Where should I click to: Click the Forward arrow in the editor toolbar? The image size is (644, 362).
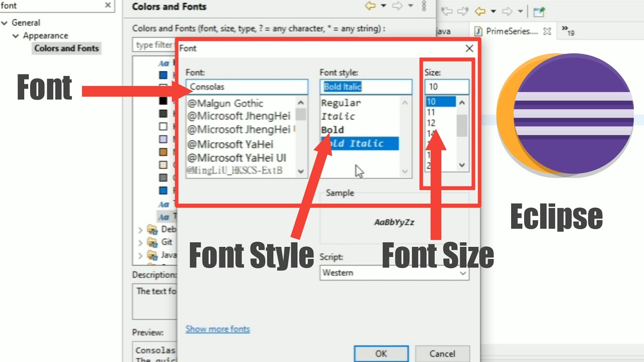[x=507, y=11]
